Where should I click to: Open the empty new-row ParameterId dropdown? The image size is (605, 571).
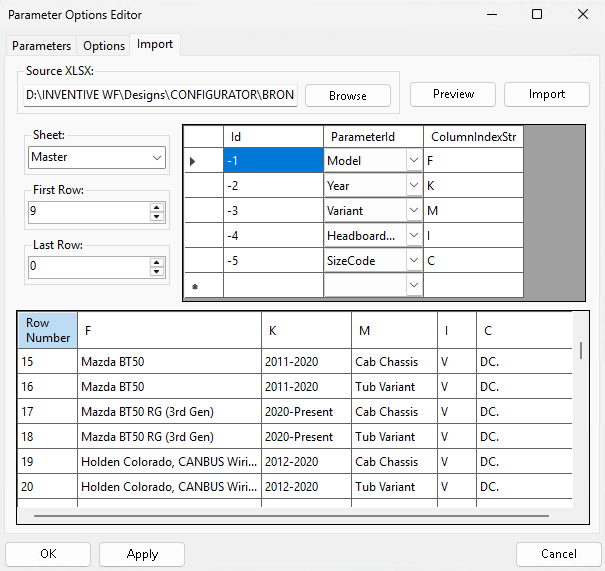pos(414,285)
